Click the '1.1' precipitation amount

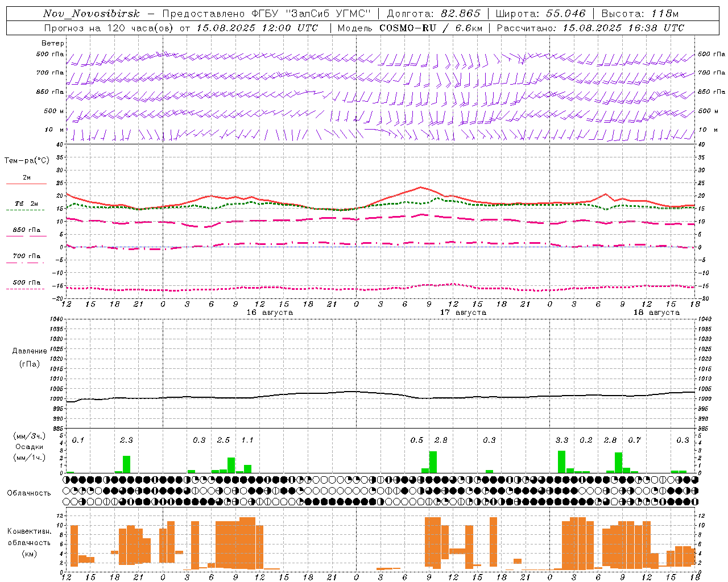tap(247, 440)
